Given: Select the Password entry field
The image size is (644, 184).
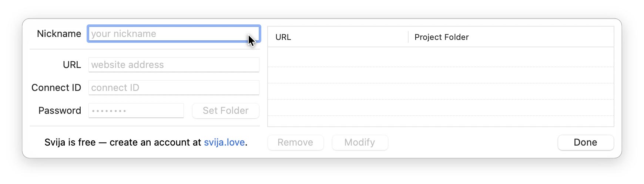Looking at the screenshot, I should (136, 110).
